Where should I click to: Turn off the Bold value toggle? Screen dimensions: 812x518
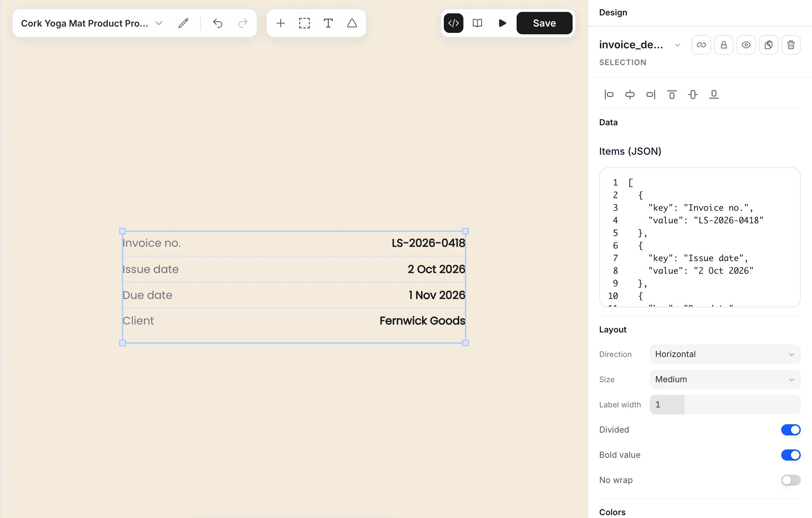791,455
